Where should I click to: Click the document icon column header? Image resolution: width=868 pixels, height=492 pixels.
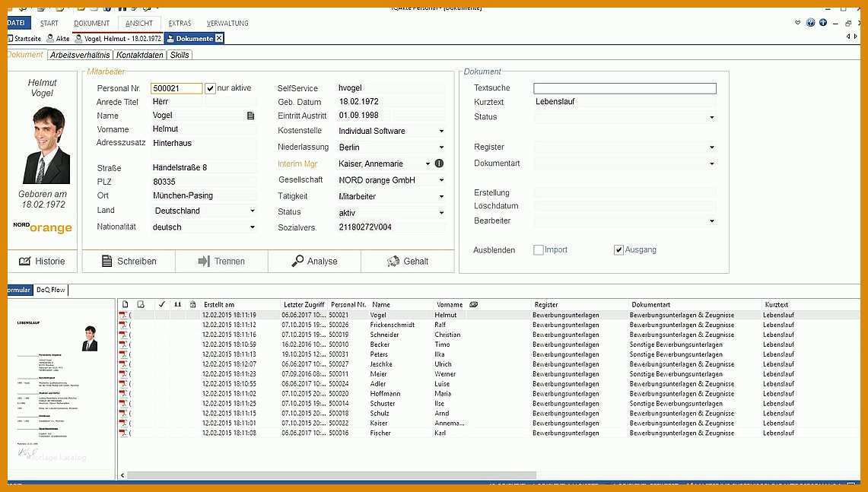point(125,304)
